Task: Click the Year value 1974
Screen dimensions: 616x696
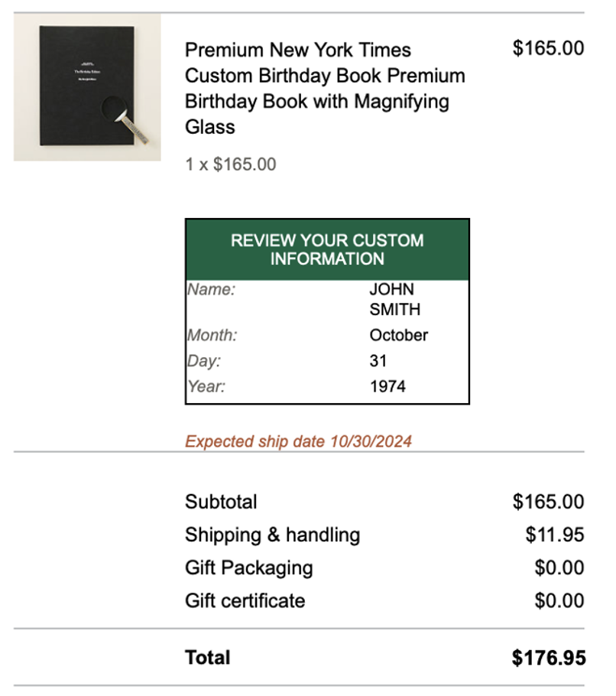Action: pyautogui.click(x=387, y=386)
